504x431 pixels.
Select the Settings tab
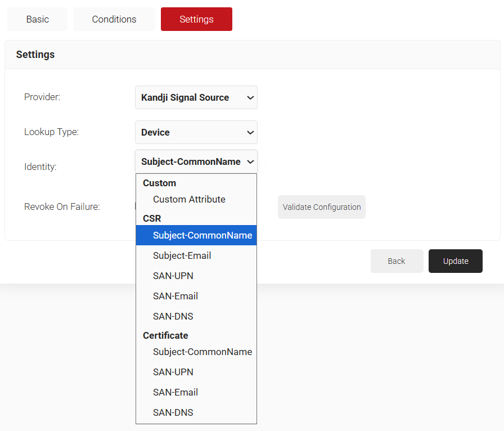pyautogui.click(x=196, y=19)
